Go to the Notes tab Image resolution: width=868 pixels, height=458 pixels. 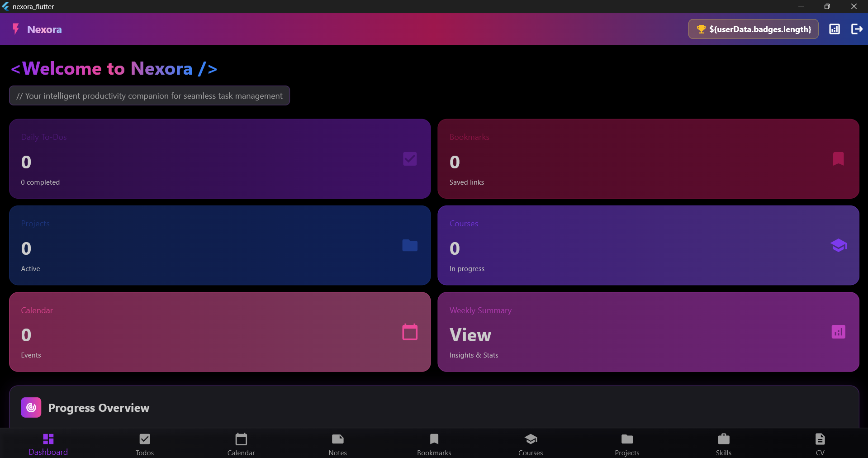pos(337,444)
